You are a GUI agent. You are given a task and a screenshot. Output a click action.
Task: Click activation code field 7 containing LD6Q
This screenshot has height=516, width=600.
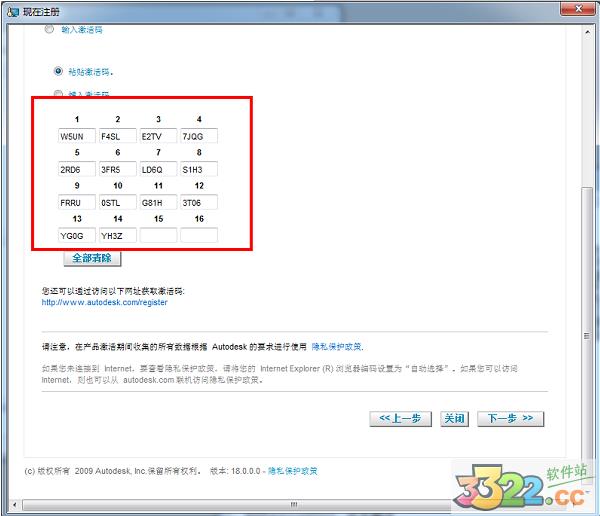pyautogui.click(x=158, y=169)
